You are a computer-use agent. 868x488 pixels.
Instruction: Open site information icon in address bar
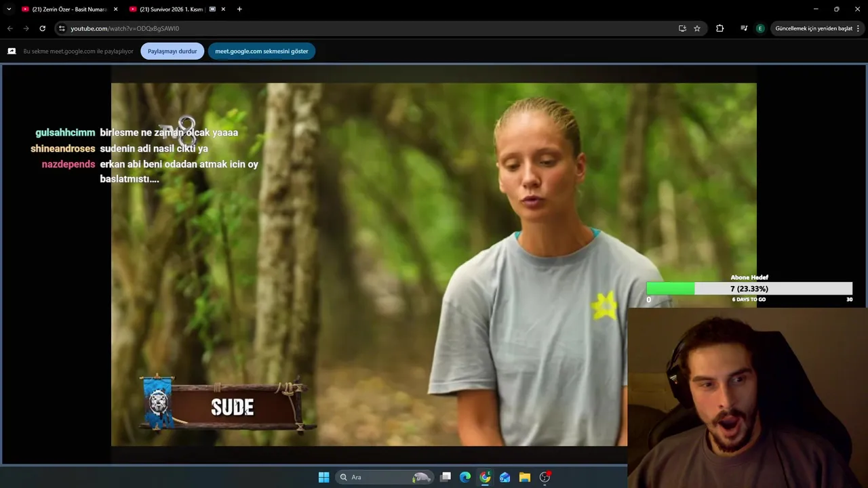click(62, 28)
